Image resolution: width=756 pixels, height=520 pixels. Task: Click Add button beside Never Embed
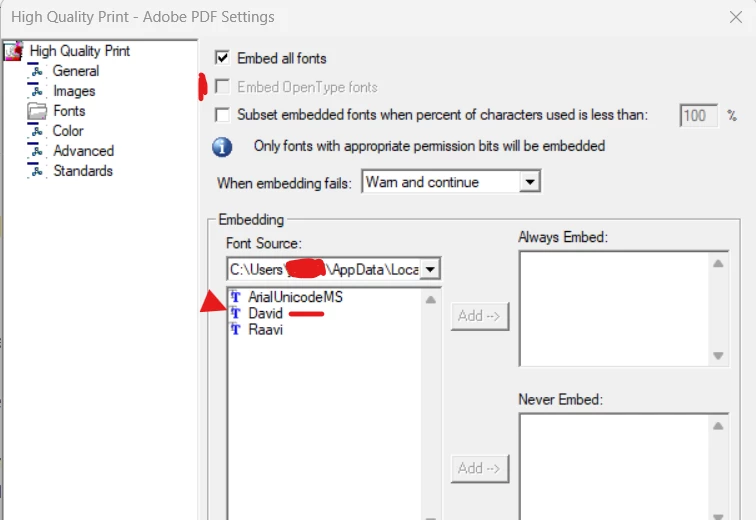click(480, 468)
